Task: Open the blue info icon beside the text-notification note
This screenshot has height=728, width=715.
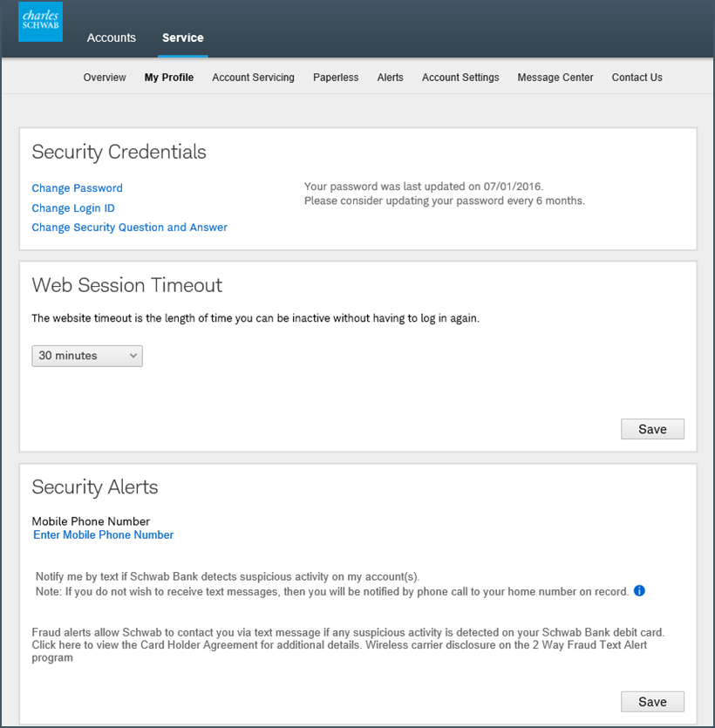Action: 639,590
